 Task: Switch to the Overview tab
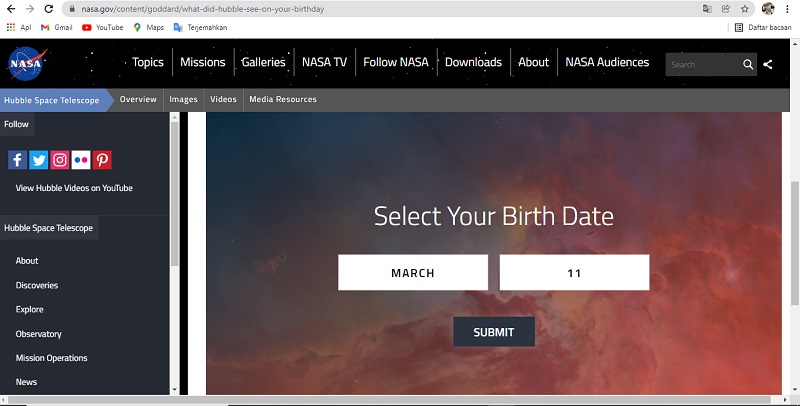point(138,99)
